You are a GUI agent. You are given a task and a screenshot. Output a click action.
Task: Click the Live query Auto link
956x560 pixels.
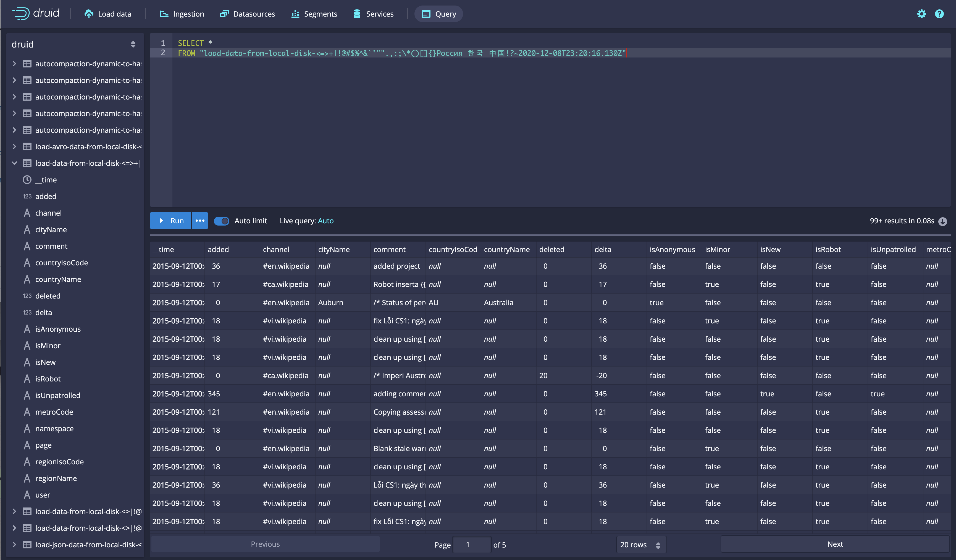325,221
